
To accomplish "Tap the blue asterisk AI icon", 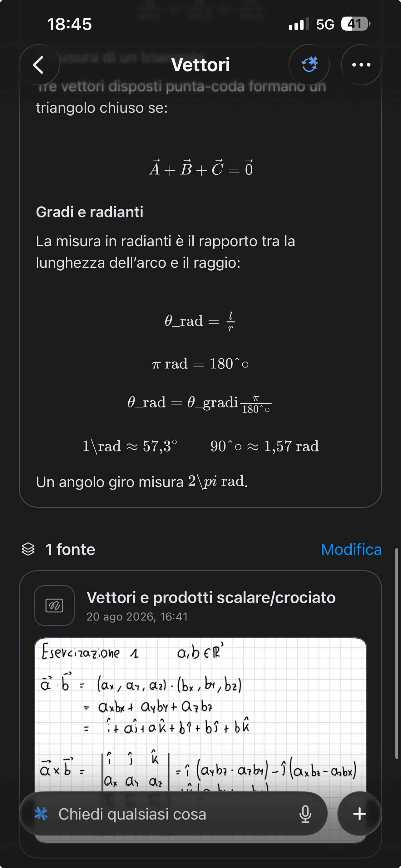I will tap(41, 814).
